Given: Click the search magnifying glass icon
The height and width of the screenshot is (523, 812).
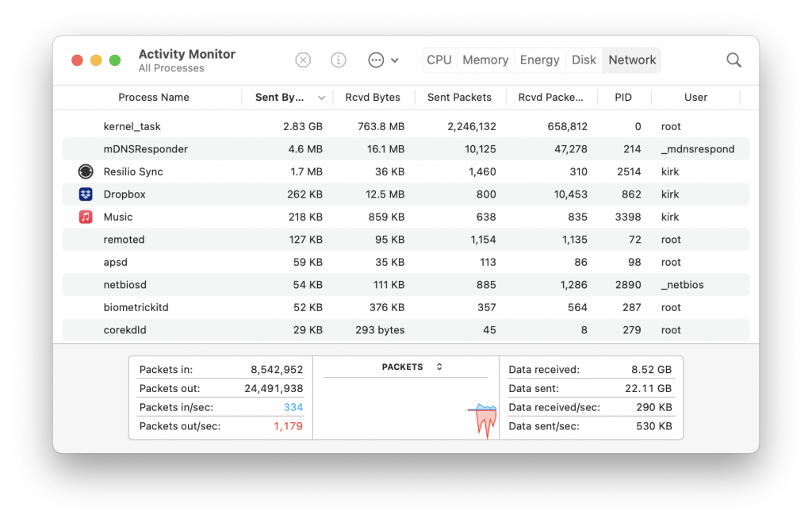Looking at the screenshot, I should 733,60.
